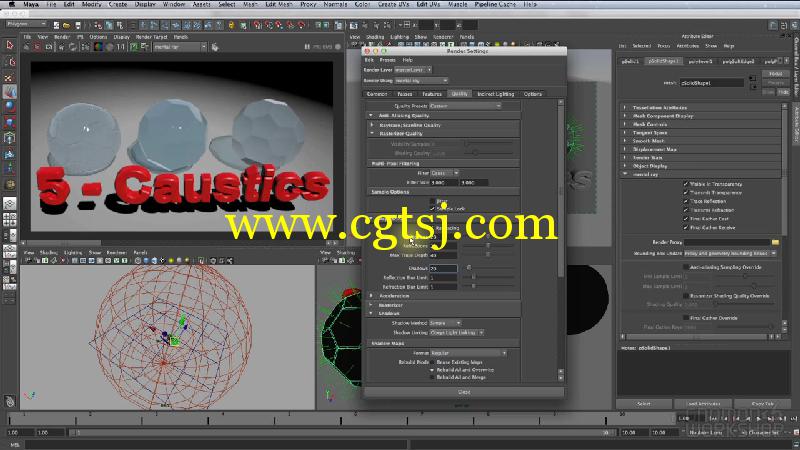The image size is (800, 450).
Task: Pick the Lasso select tool
Action: pos(10,62)
